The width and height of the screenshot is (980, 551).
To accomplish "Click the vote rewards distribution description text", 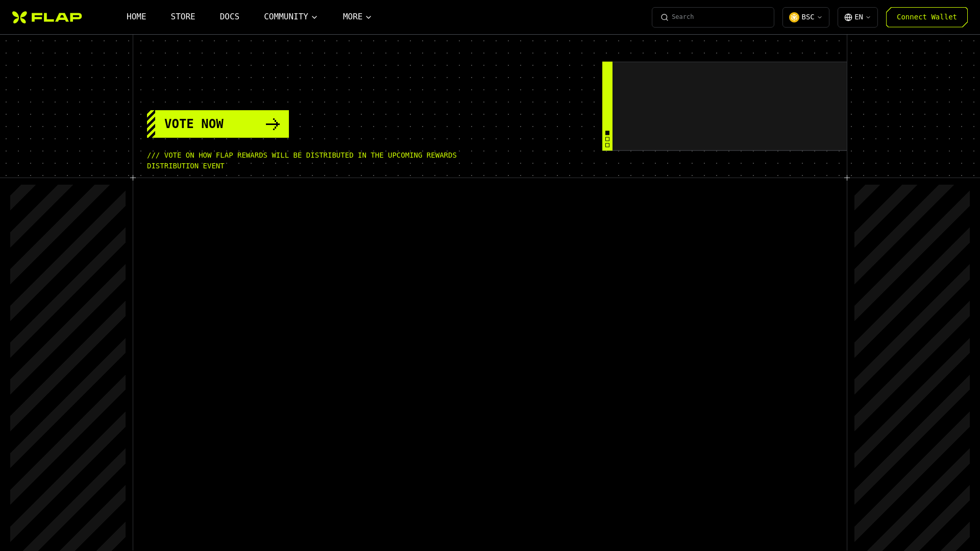I will point(302,160).
